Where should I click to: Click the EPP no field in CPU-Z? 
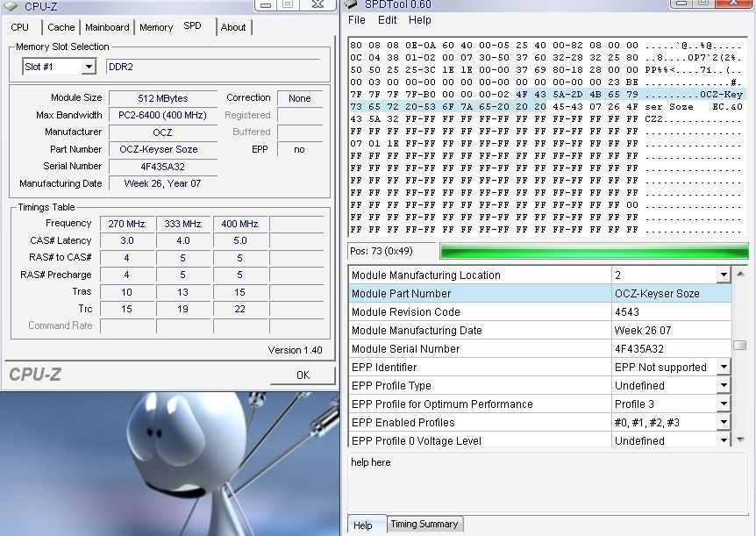299,149
